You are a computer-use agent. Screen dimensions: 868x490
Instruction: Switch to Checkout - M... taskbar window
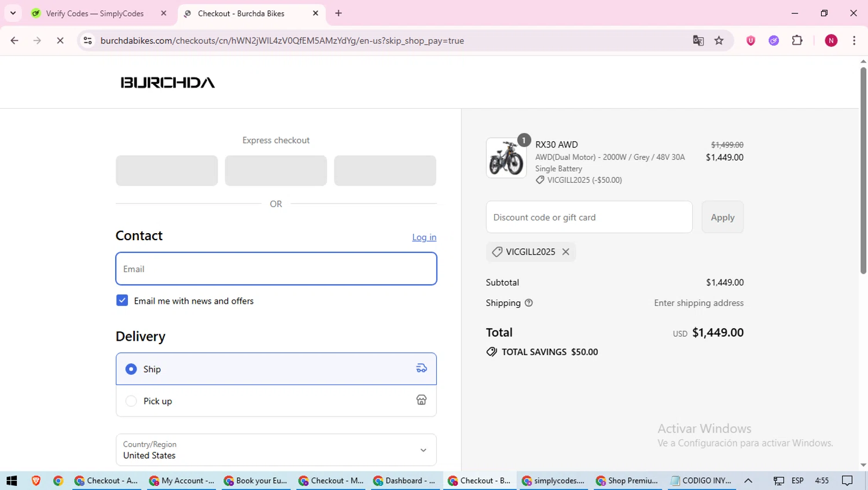330,481
